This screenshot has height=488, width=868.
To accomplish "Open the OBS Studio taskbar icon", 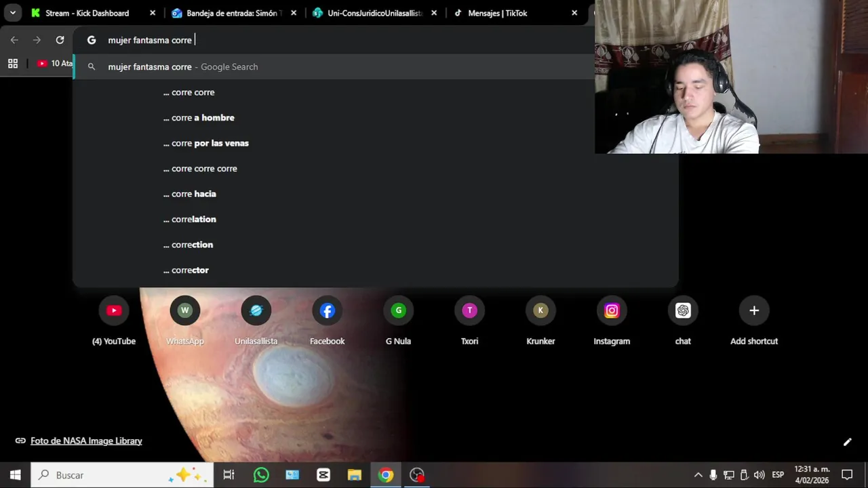I will pos(417,475).
